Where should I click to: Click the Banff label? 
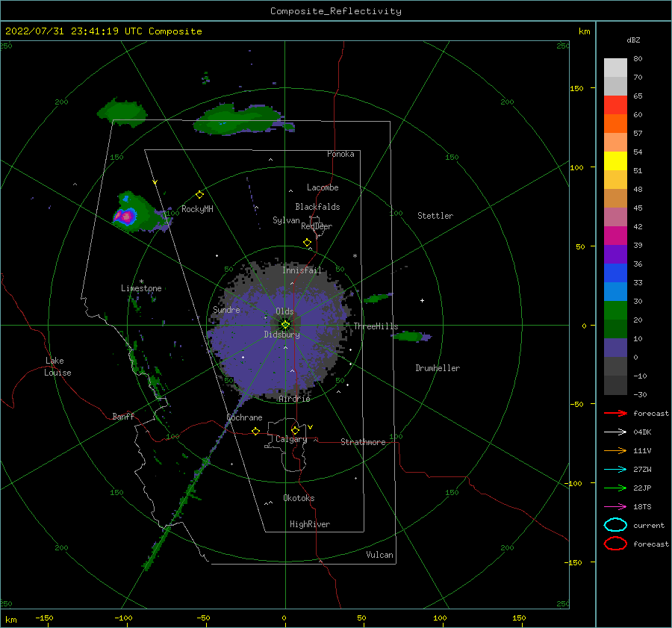click(123, 416)
